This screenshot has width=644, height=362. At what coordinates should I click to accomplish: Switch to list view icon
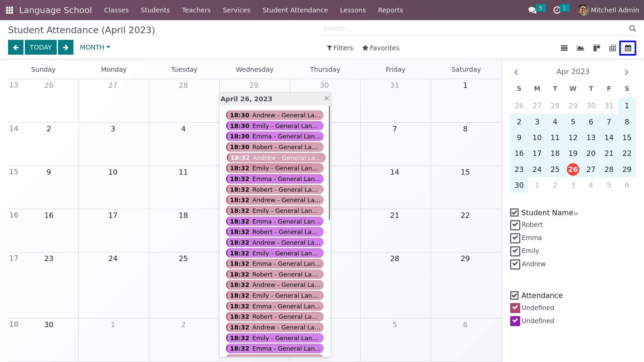click(x=564, y=48)
